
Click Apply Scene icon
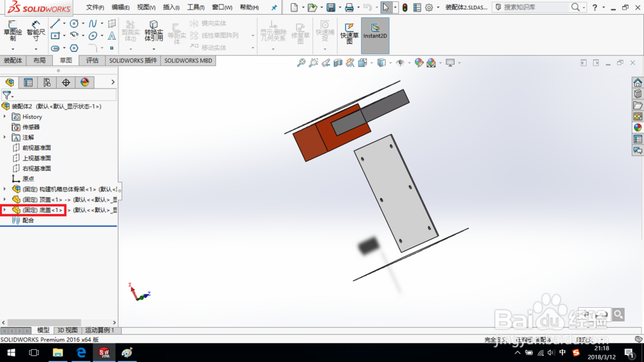tap(431, 62)
